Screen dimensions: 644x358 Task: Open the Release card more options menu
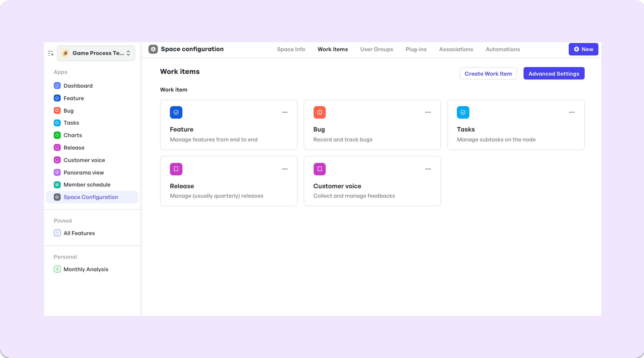285,169
